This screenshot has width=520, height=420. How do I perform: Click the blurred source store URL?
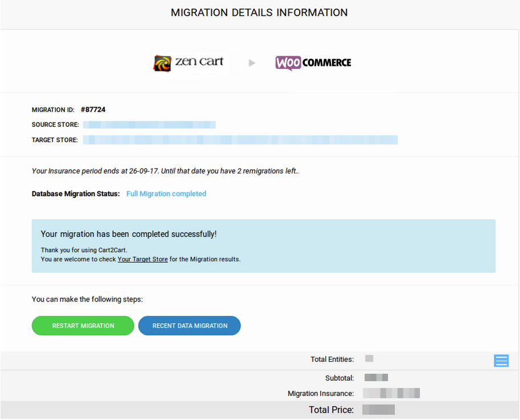(x=149, y=125)
